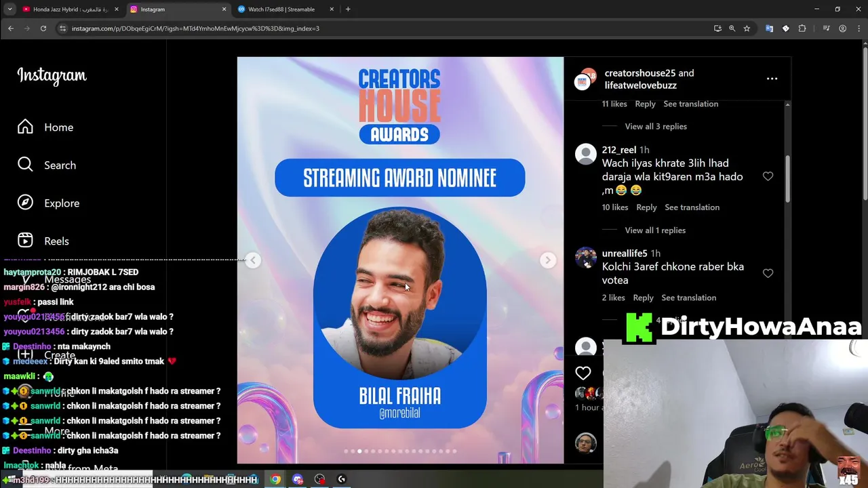The width and height of the screenshot is (868, 488).
Task: Click the Reels clapper icon
Action: click(x=25, y=241)
